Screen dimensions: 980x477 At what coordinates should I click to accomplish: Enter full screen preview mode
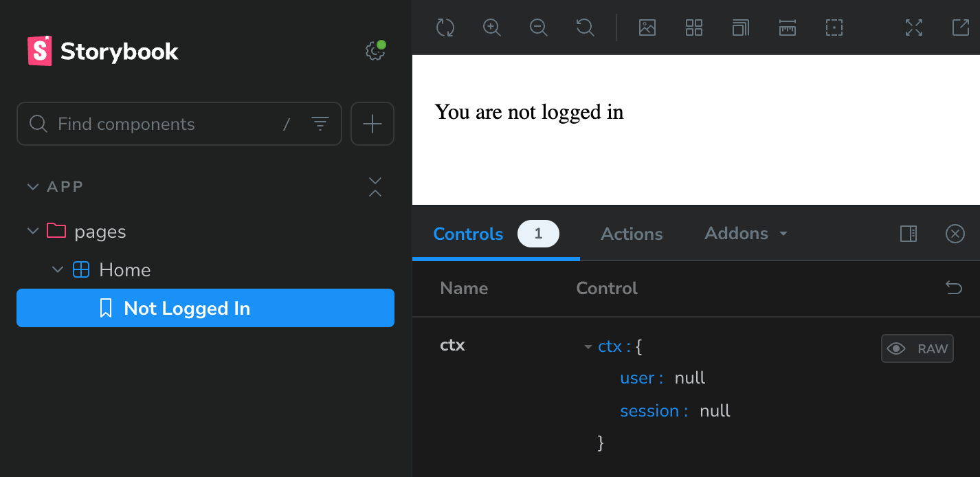(914, 27)
